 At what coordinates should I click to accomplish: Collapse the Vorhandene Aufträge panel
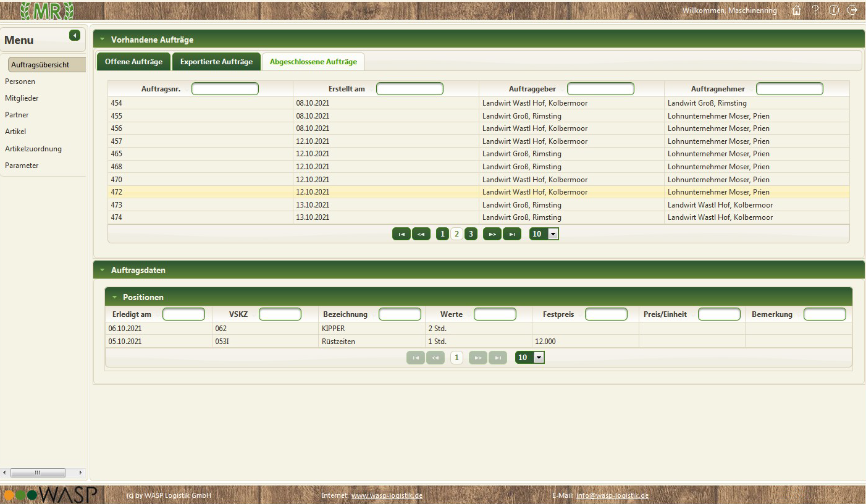(x=103, y=40)
